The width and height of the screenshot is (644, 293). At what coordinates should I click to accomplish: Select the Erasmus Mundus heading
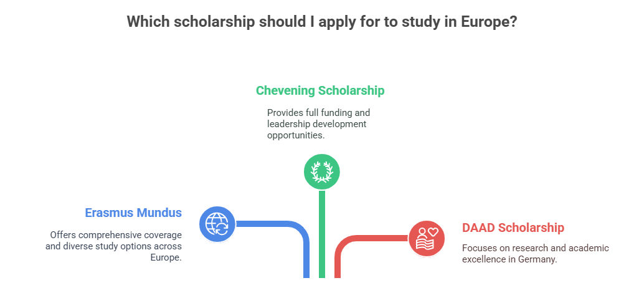pos(133,213)
